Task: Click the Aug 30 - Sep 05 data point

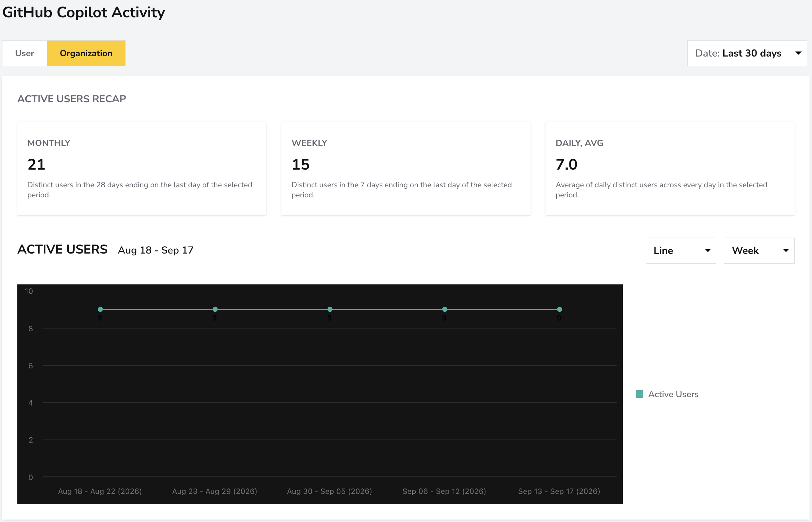Action: click(x=330, y=309)
